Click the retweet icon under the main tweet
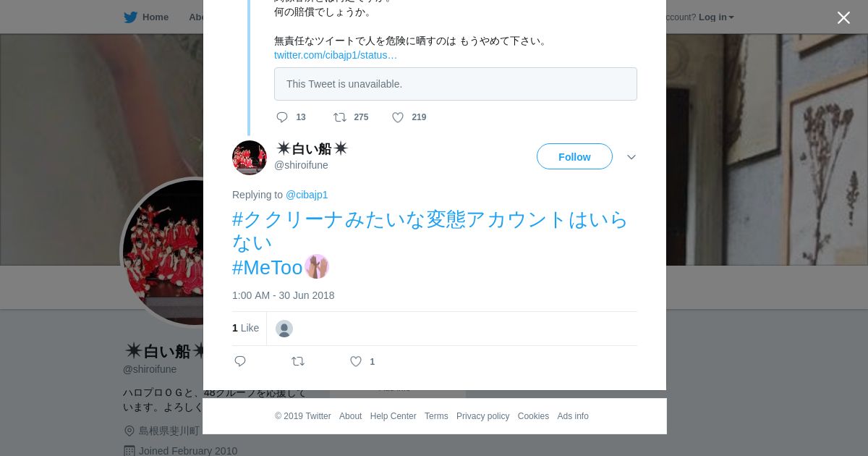The image size is (868, 456). coord(298,361)
